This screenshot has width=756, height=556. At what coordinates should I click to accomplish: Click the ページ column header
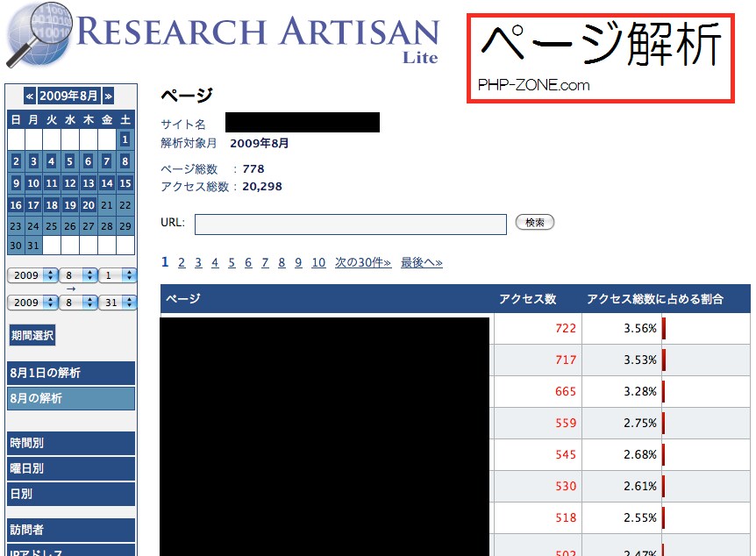pos(183,298)
